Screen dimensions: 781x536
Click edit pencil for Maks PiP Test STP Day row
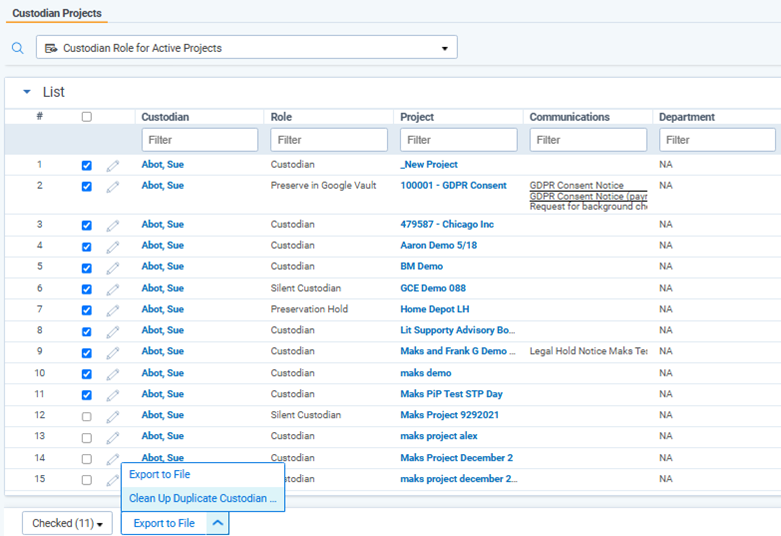click(x=113, y=395)
